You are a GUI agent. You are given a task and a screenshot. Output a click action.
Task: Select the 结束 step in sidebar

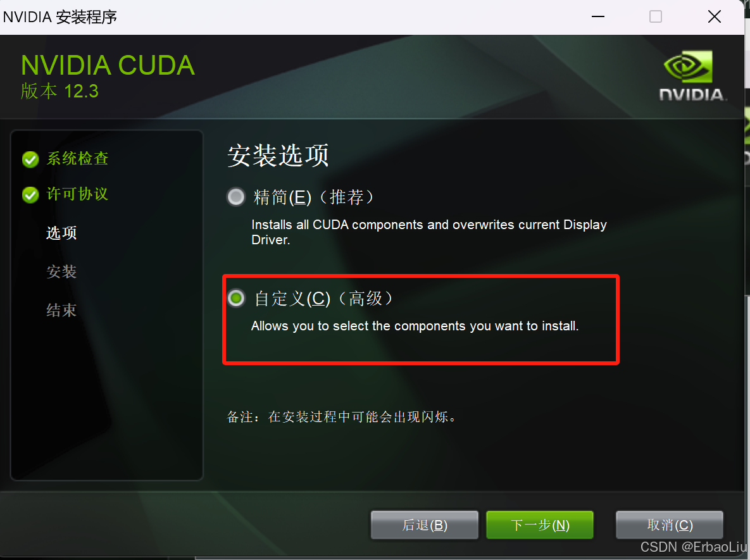(61, 310)
